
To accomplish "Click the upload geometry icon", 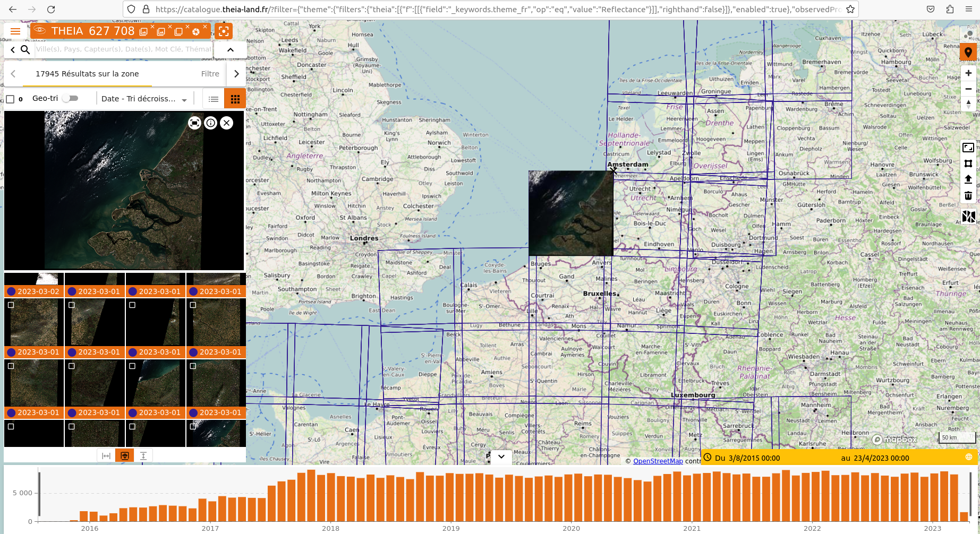I will point(968,179).
